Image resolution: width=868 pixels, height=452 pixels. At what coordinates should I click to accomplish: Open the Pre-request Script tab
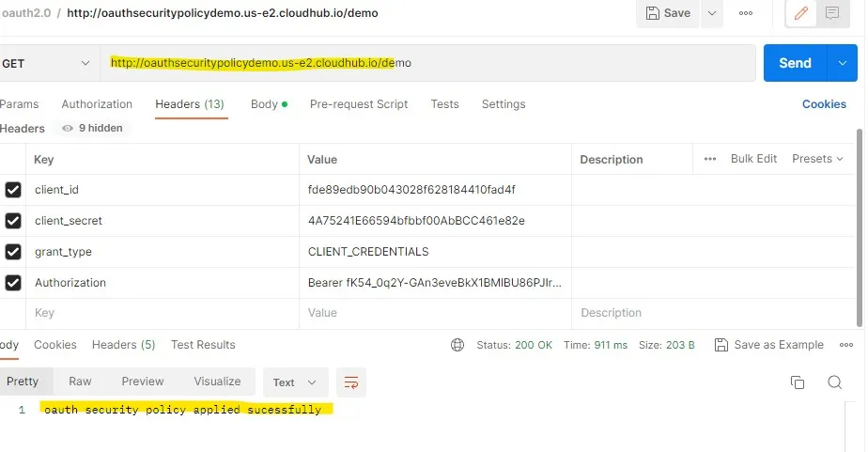[x=359, y=104]
